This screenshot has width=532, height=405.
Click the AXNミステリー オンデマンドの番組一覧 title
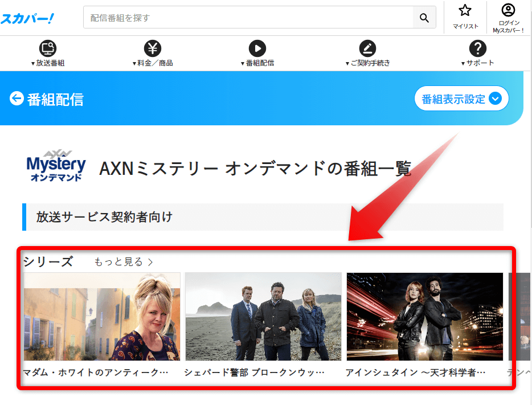[256, 168]
